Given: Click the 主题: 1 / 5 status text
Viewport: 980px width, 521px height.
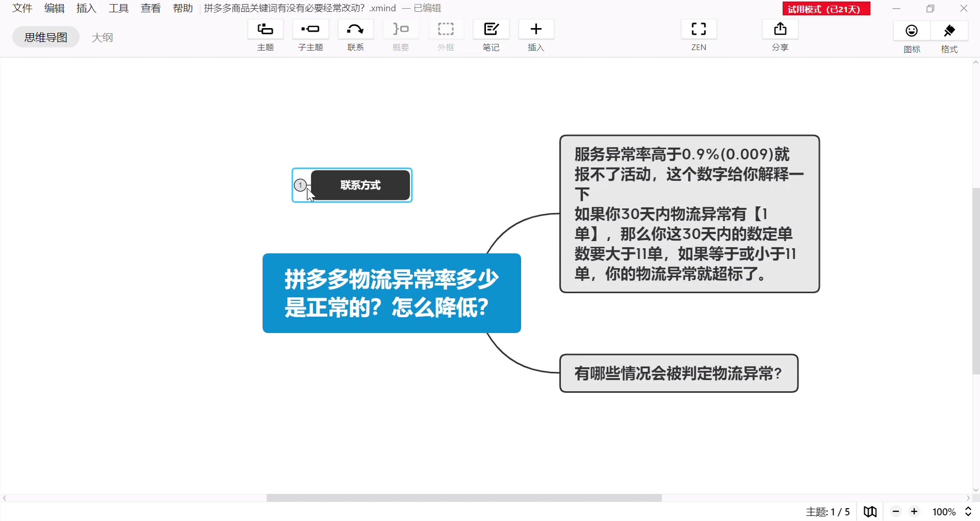Looking at the screenshot, I should click(828, 512).
